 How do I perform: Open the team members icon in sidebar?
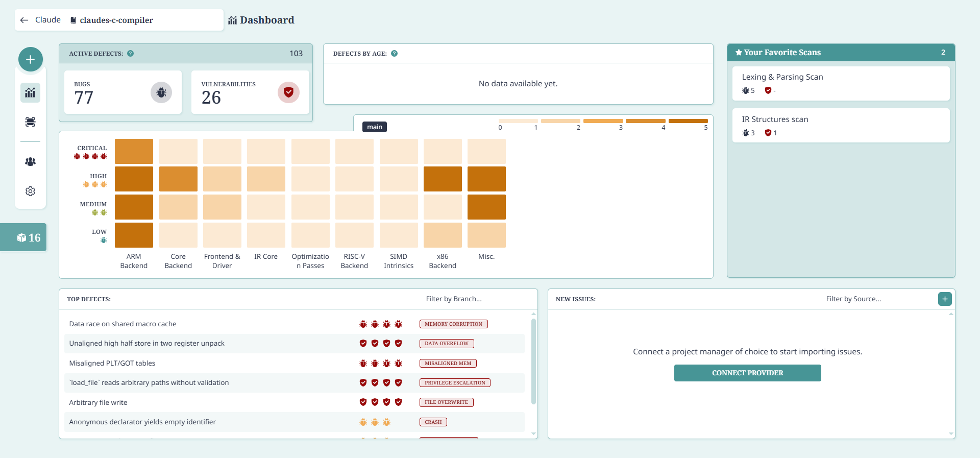point(31,161)
